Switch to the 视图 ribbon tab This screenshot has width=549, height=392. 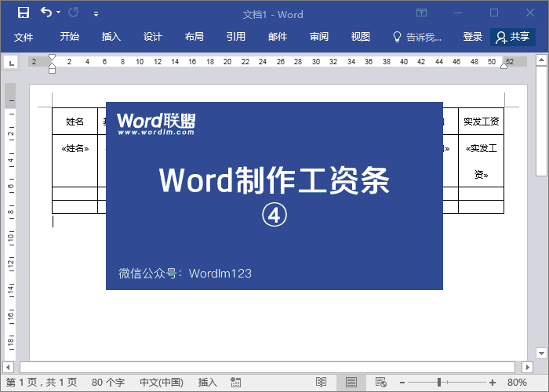tap(360, 37)
